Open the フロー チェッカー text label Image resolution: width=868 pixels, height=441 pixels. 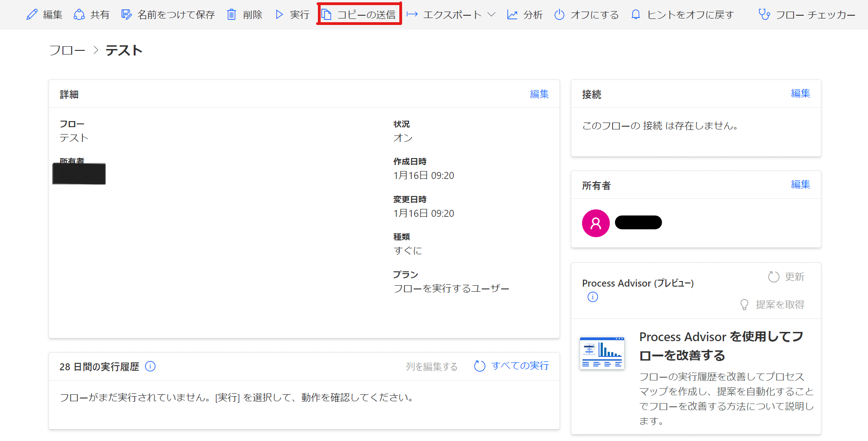point(816,15)
